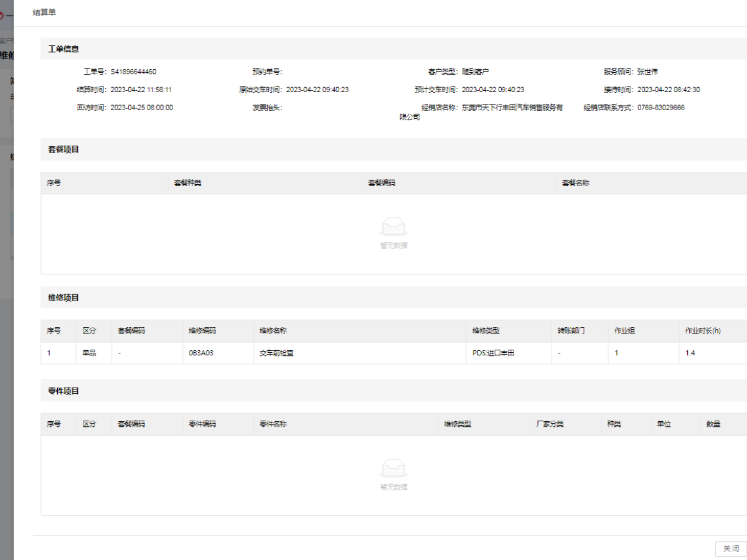Click the 单品 cell in 维修项目 row
The image size is (747, 560).
click(x=90, y=353)
